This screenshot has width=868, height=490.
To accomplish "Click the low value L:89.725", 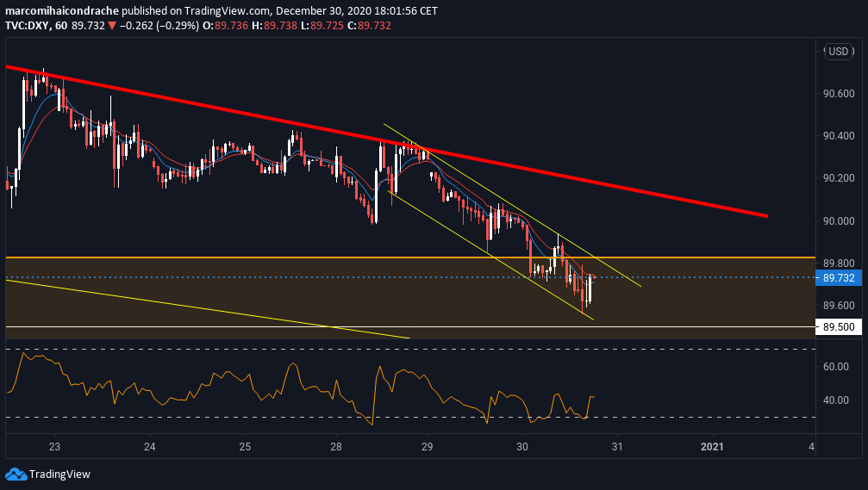I will point(322,26).
